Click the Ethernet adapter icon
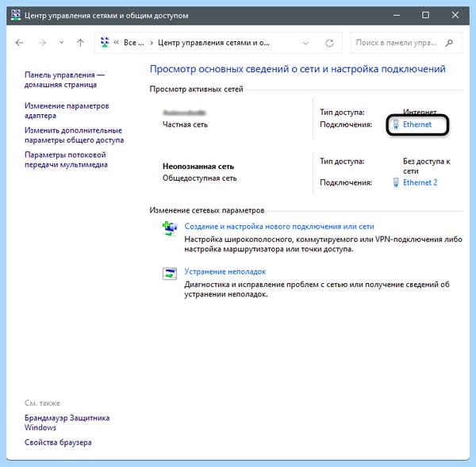Image resolution: width=476 pixels, height=467 pixels. [x=396, y=124]
